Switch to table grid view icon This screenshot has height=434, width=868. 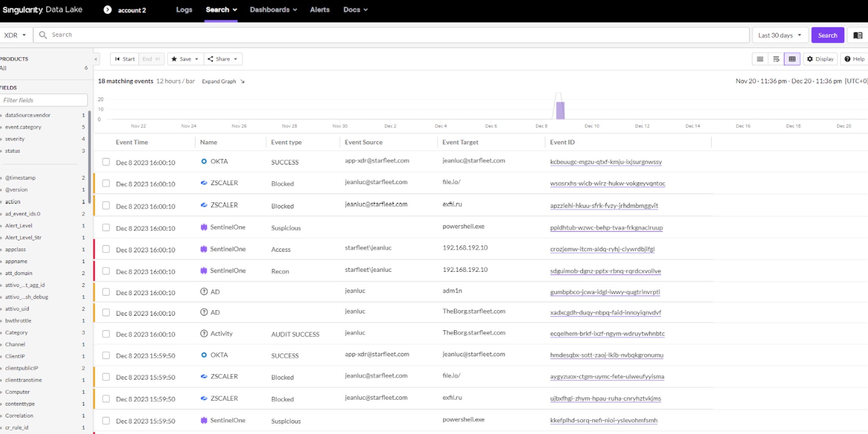pyautogui.click(x=792, y=59)
